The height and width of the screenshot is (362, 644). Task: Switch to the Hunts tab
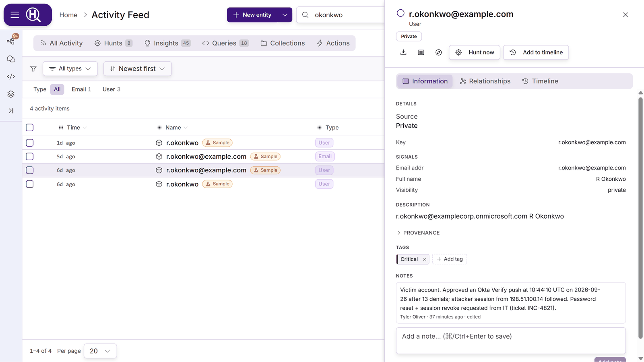(x=113, y=43)
